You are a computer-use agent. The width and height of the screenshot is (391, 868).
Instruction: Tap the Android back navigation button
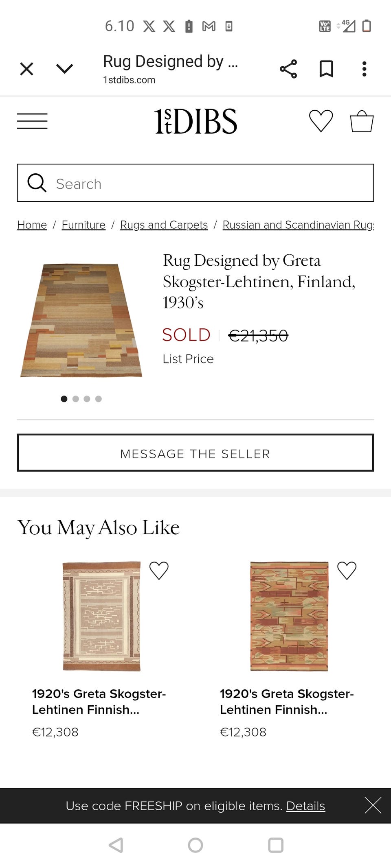click(x=116, y=845)
